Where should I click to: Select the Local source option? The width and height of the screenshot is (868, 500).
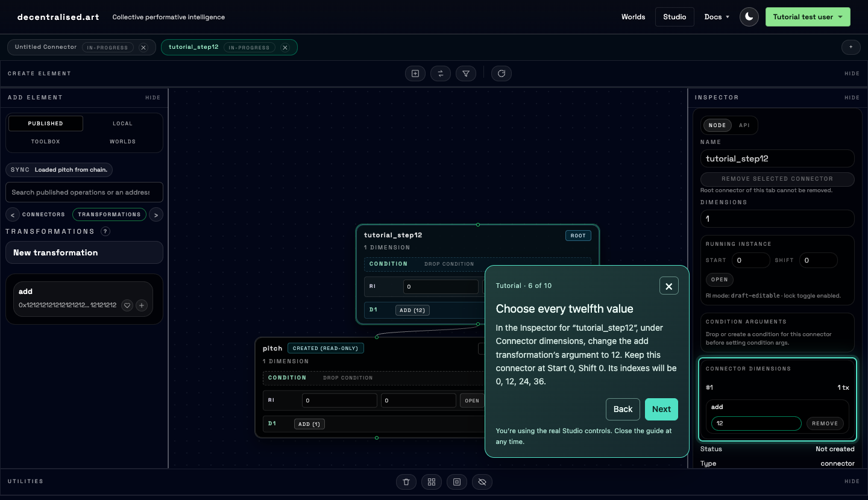pos(122,123)
